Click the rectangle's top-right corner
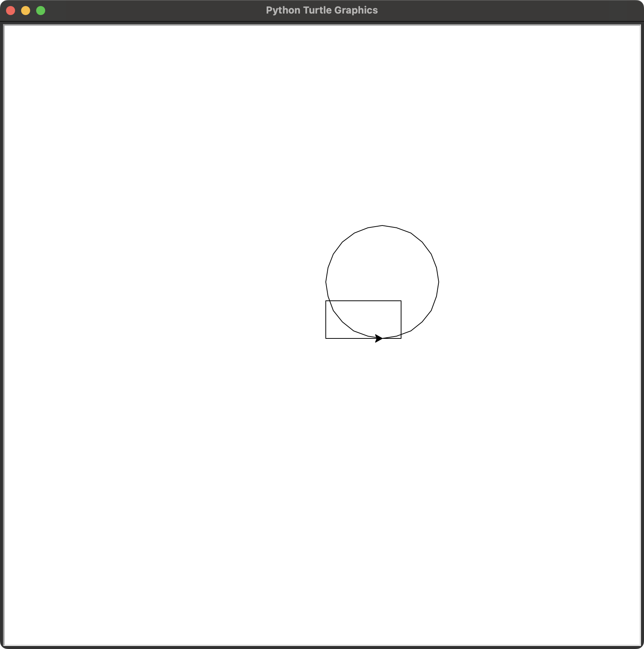The width and height of the screenshot is (644, 649). tap(401, 301)
